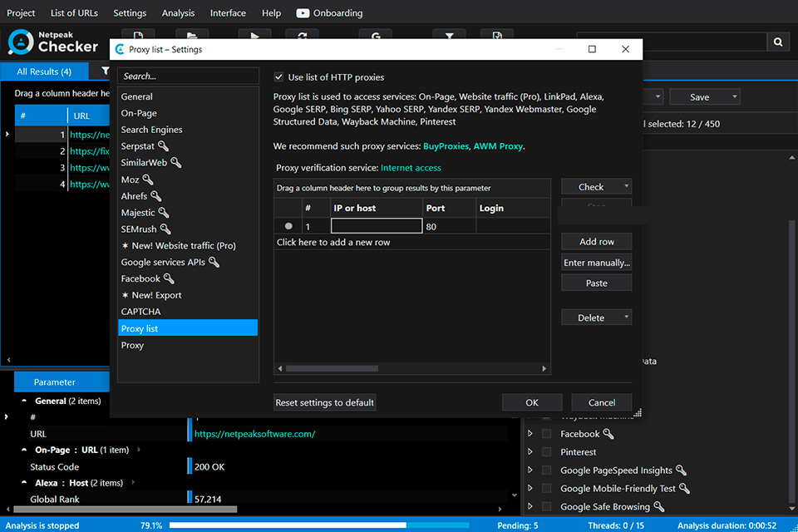Screen dimensions: 798x532
Task: Click the IP or host input cell
Action: coord(376,226)
